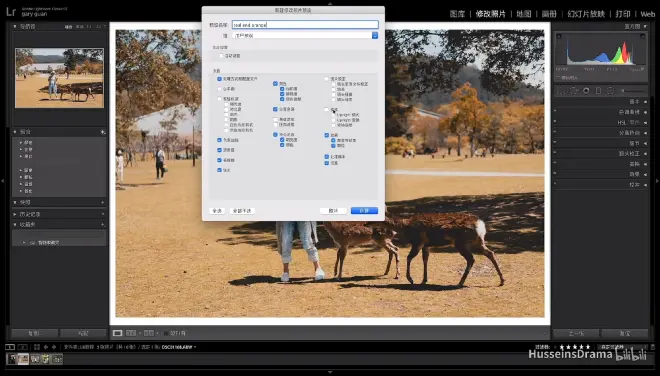Viewport: 660px width, 376px height.
Task: Click the blue Create button in dialog
Action: point(365,211)
